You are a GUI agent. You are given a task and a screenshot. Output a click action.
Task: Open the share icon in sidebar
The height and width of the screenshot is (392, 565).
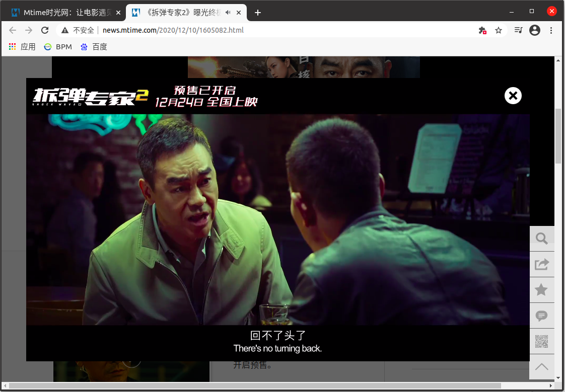(541, 265)
